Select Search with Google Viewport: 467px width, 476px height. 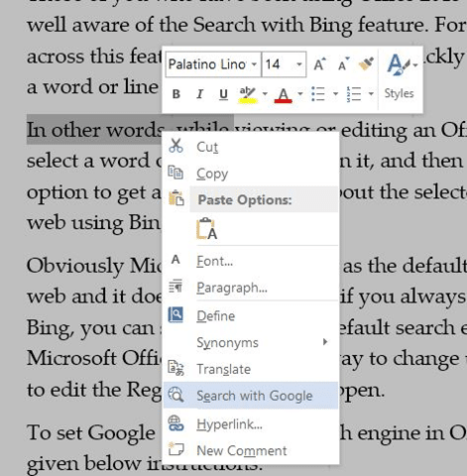point(251,396)
